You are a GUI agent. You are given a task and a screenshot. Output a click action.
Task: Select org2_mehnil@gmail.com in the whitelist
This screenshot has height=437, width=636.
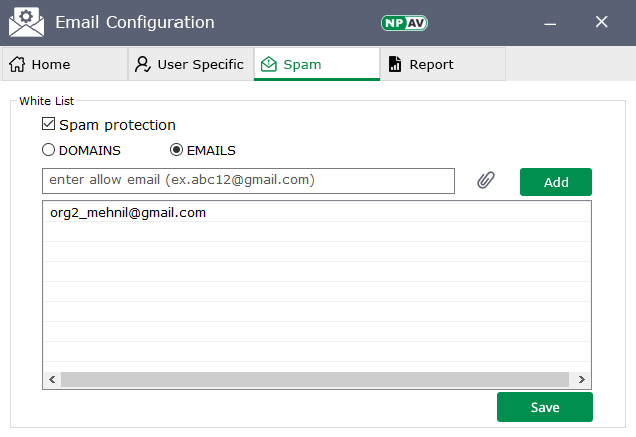pyautogui.click(x=128, y=212)
